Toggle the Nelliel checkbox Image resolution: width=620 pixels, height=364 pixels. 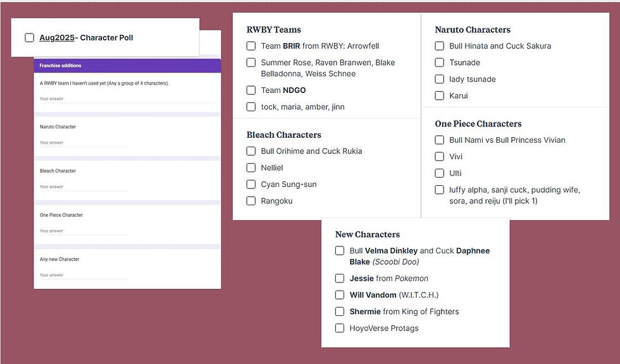[251, 167]
